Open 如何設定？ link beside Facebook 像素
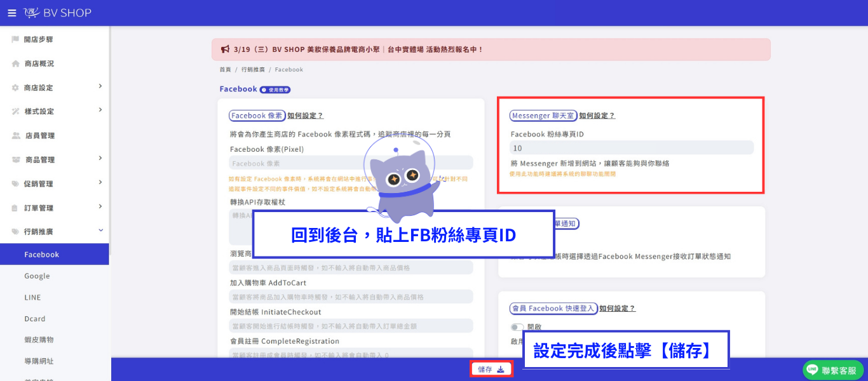The image size is (868, 381). (x=305, y=116)
